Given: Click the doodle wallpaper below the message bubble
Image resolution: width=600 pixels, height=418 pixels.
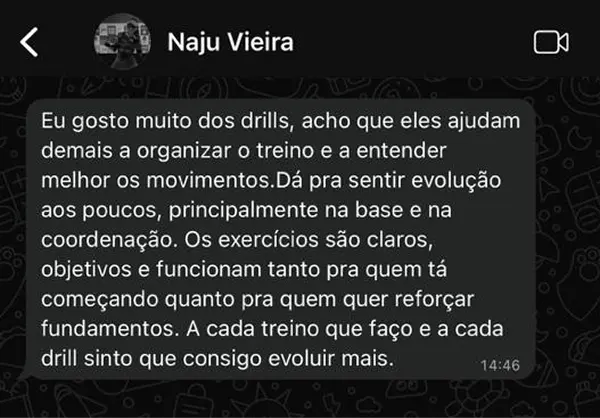Looking at the screenshot, I should click(x=300, y=398).
